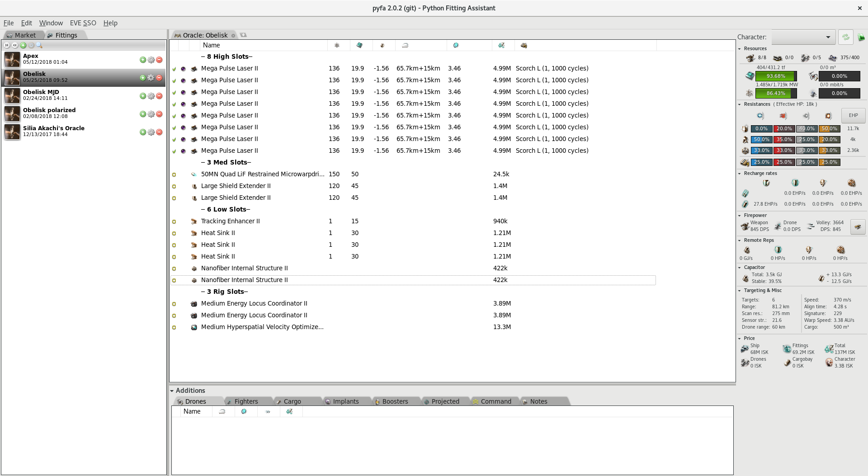
Task: Toggle active state of the 50MN Microwarpdrive
Action: pyautogui.click(x=175, y=174)
